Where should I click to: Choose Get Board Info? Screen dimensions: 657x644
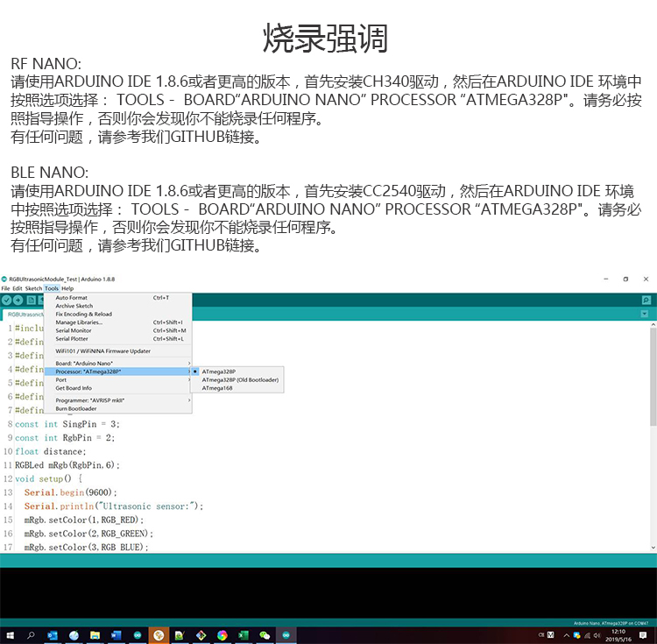(x=74, y=387)
